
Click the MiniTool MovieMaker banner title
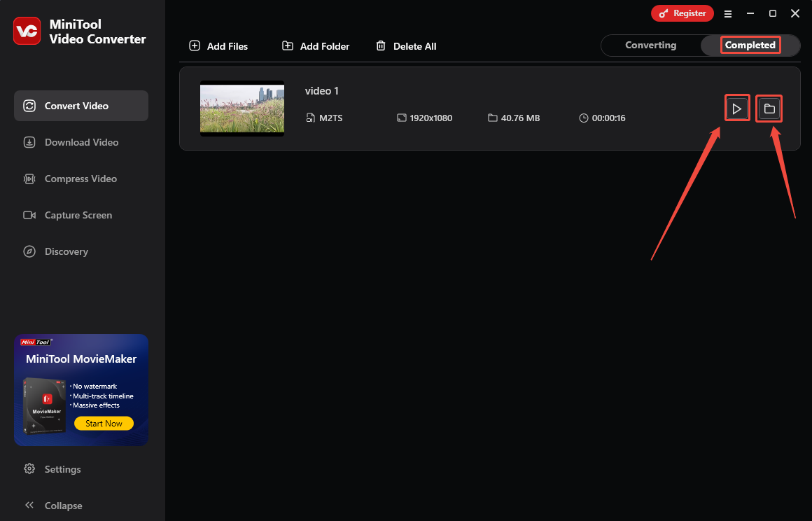81,359
